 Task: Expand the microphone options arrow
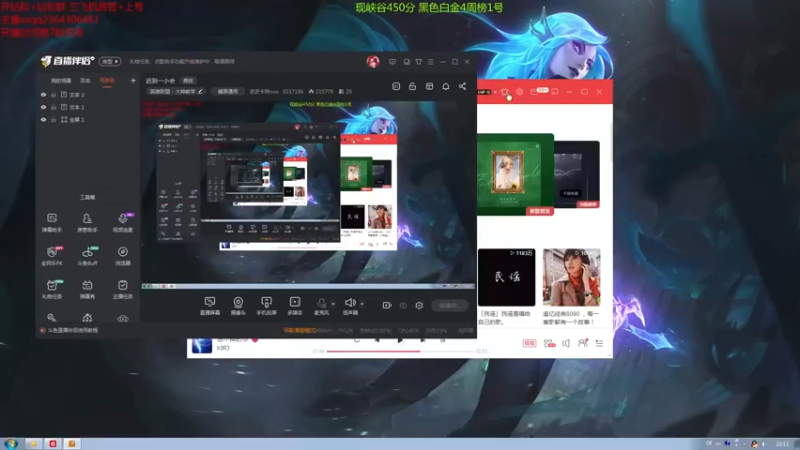click(333, 304)
